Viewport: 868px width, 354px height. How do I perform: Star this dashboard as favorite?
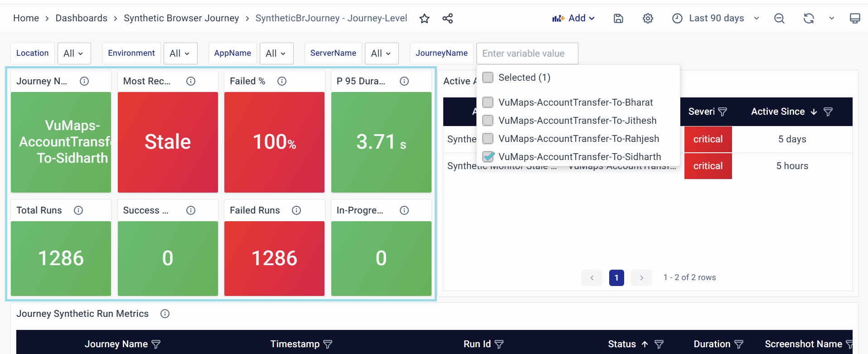424,19
